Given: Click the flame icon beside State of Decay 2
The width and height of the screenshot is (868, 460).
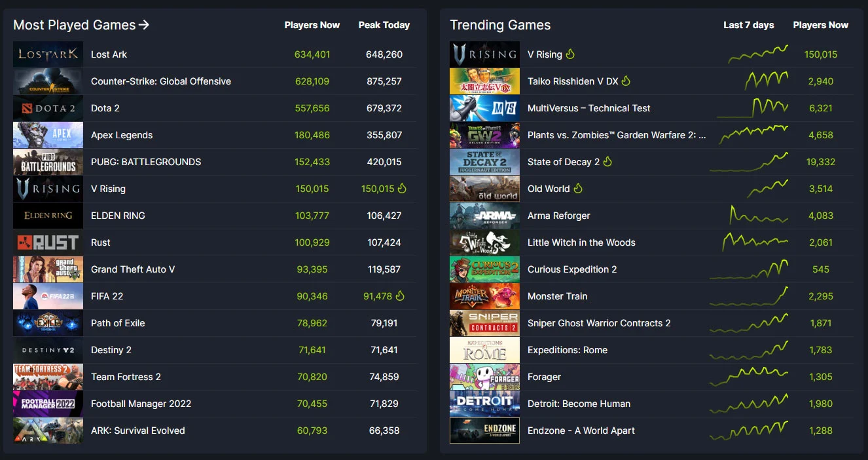Looking at the screenshot, I should [607, 161].
